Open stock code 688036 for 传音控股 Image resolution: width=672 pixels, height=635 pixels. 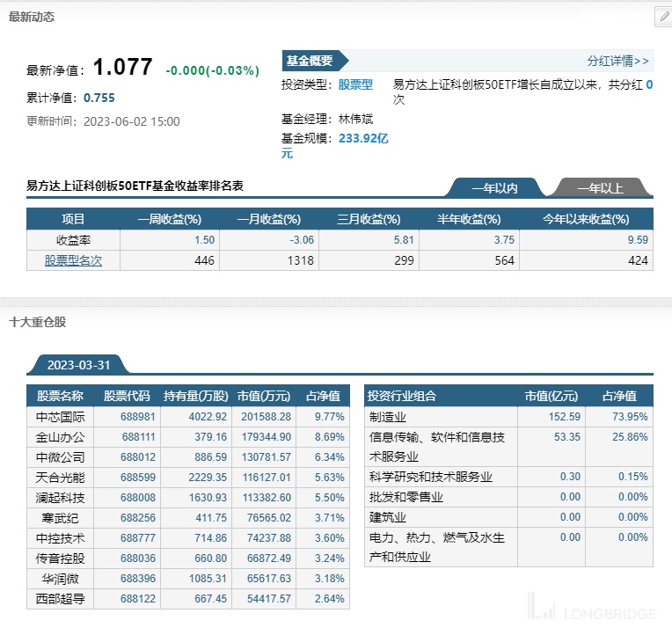click(138, 558)
